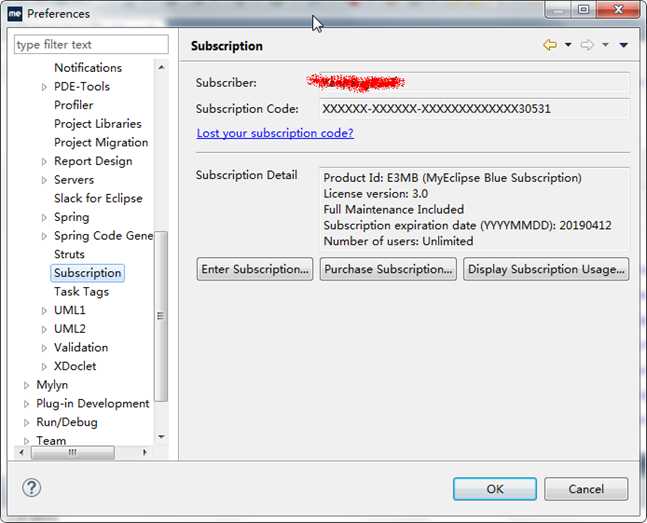The height and width of the screenshot is (523, 647).
Task: Click 'Number of users: Unlimited' text
Action: click(x=398, y=241)
